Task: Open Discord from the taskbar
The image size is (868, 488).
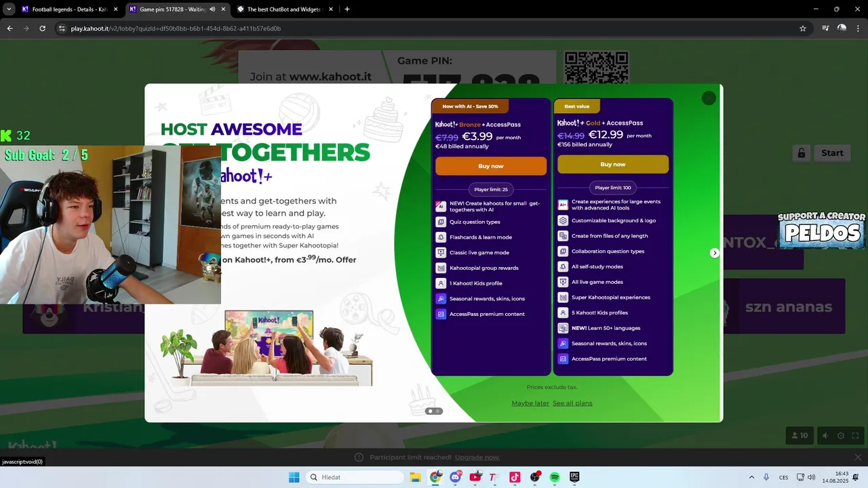Action: click(x=455, y=477)
